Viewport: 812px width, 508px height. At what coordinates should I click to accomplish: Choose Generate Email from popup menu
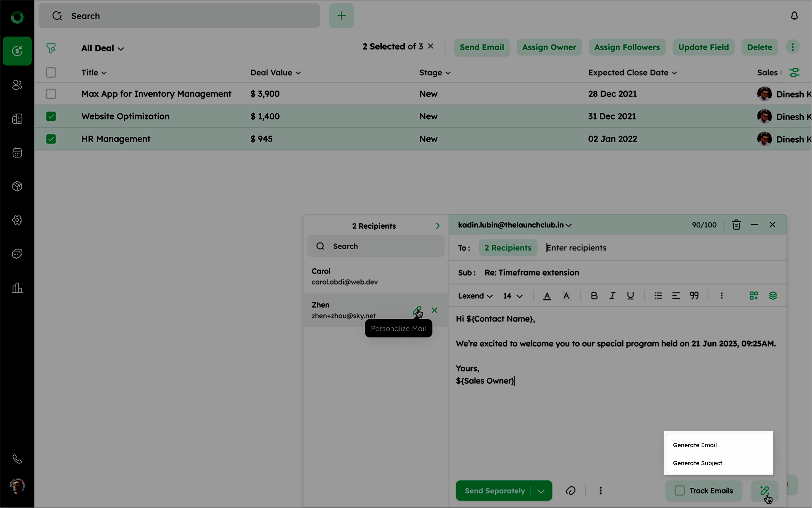695,445
